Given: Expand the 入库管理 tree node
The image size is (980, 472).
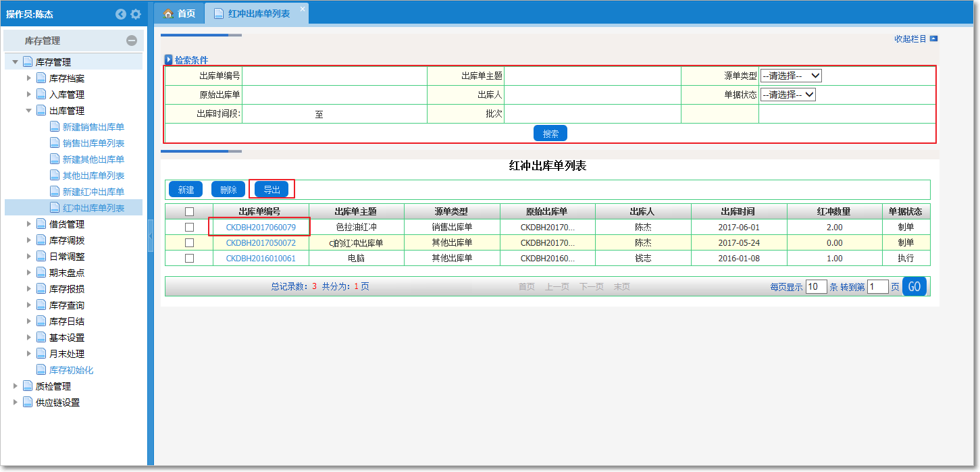Looking at the screenshot, I should coord(29,95).
